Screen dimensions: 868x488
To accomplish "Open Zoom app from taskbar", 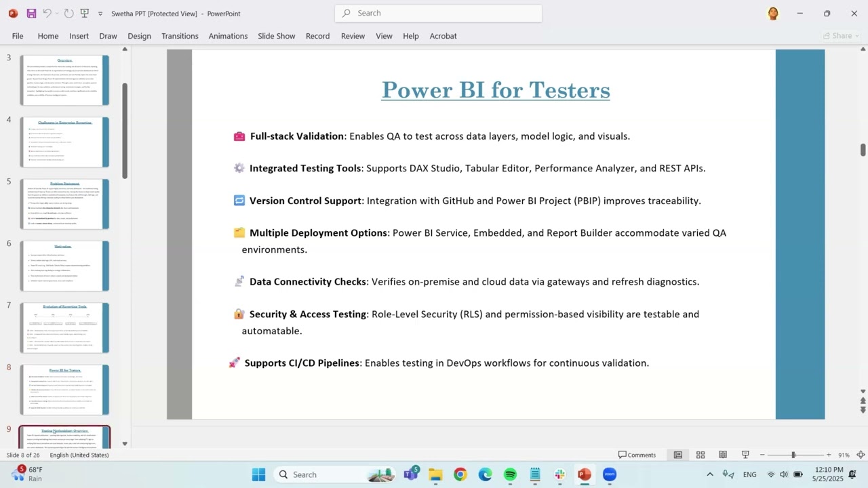I will [x=609, y=474].
